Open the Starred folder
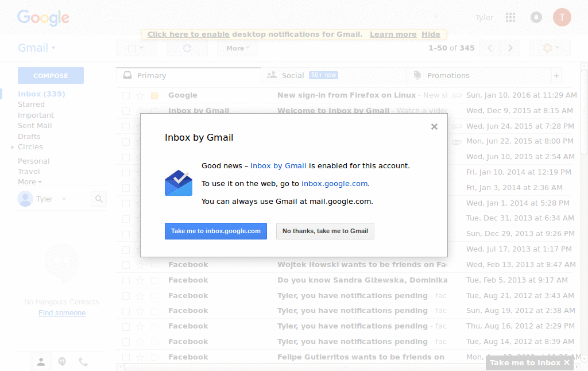This screenshot has height=371, width=588. click(31, 105)
